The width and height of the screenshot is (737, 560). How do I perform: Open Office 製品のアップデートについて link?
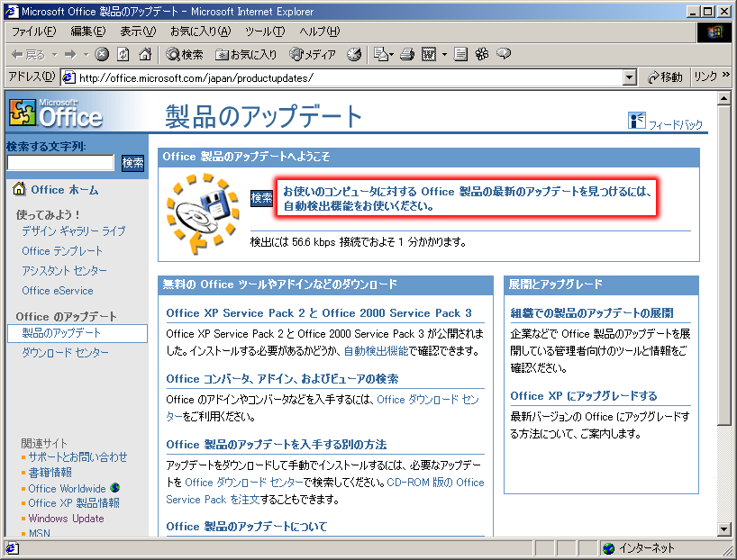point(247,526)
